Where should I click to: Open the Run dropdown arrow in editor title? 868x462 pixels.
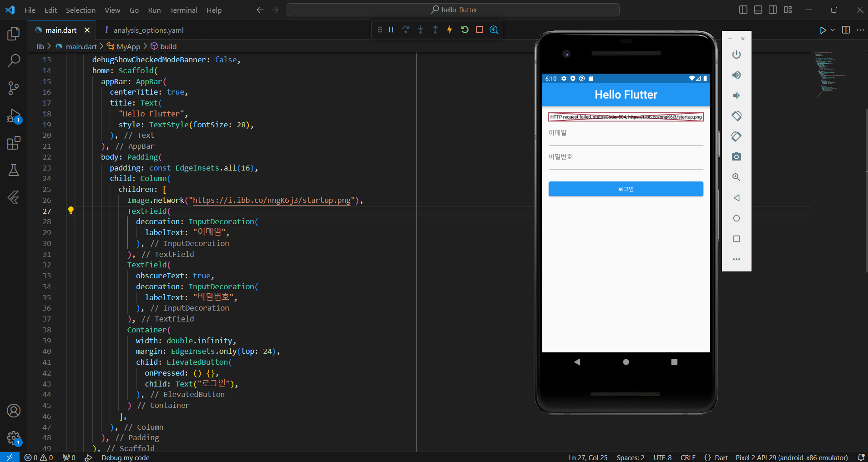[x=833, y=30]
